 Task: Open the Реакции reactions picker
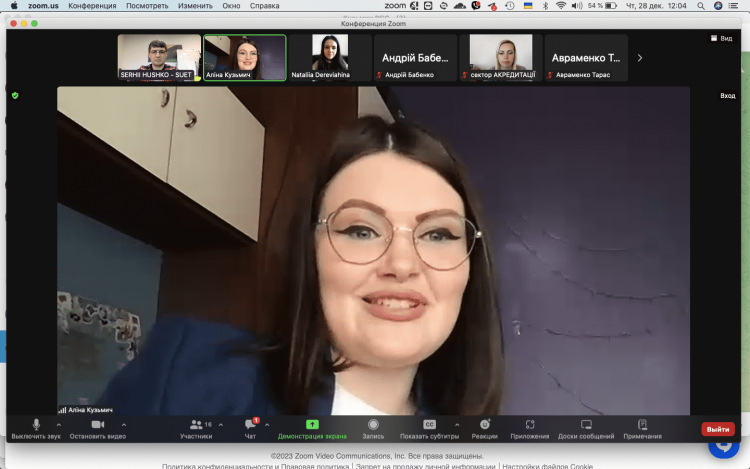[484, 428]
